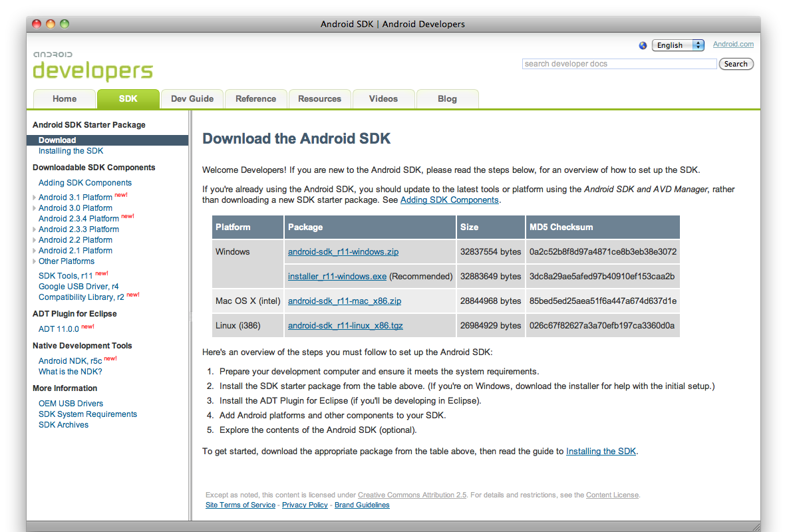Image resolution: width=787 pixels, height=532 pixels.
Task: Expand the Other Platforms triangle
Action: pyautogui.click(x=34, y=261)
